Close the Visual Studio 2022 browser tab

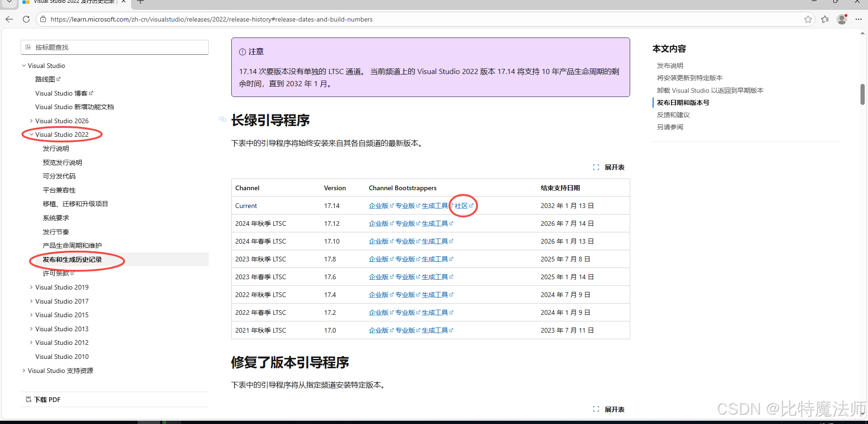tap(124, 1)
